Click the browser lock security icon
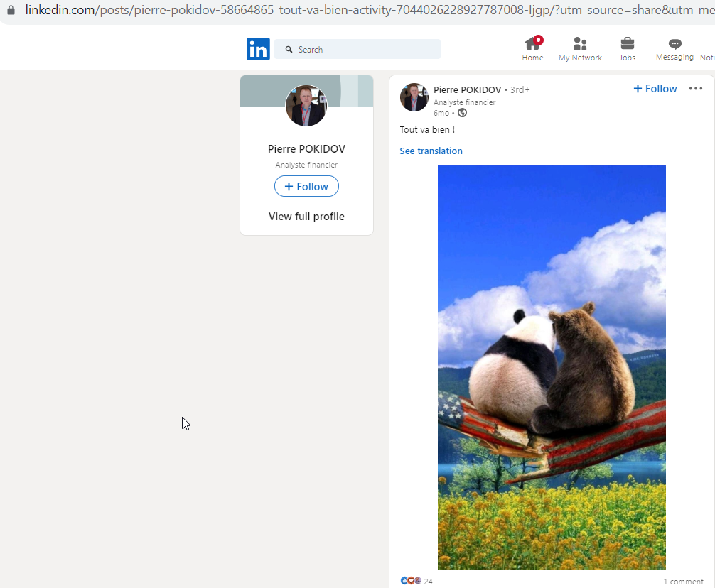 tap(11, 10)
